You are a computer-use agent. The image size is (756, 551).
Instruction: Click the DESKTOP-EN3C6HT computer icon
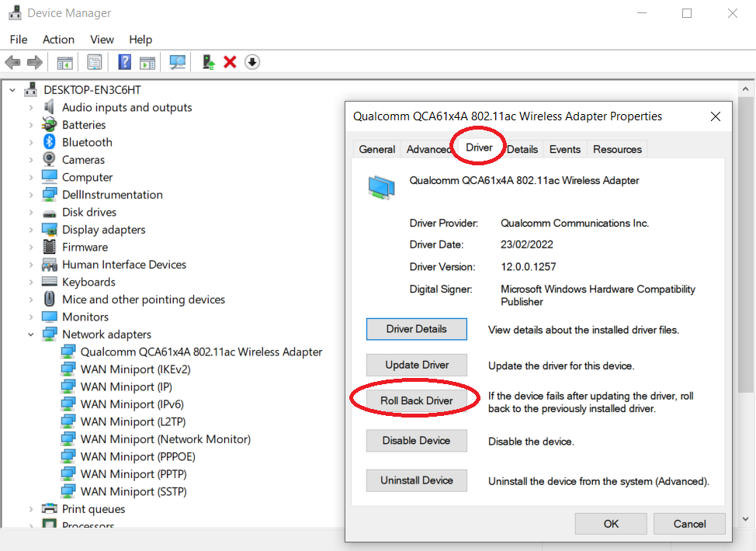(31, 89)
